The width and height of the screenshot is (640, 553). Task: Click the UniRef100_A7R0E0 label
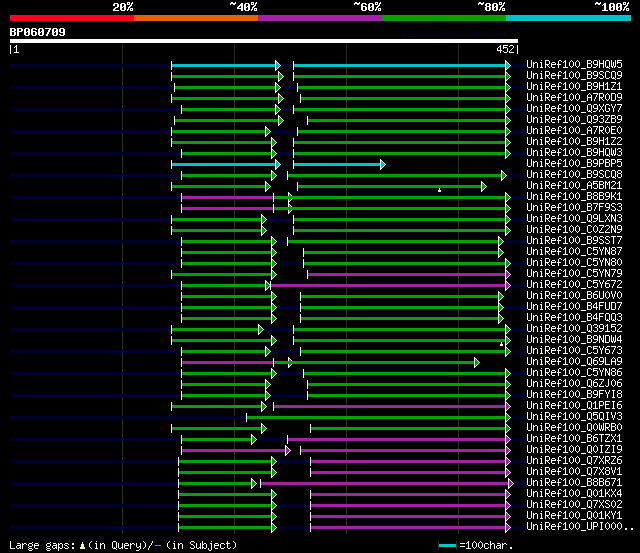[574, 130]
